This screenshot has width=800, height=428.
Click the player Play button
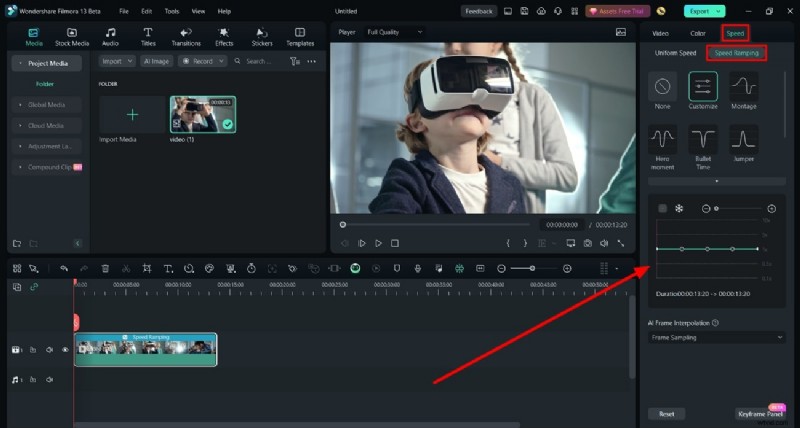point(378,243)
